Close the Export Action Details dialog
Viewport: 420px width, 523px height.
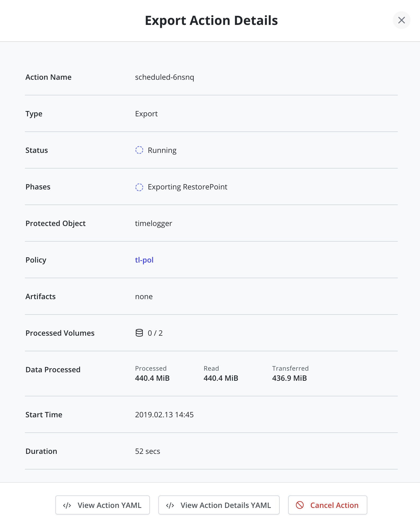pyautogui.click(x=401, y=20)
